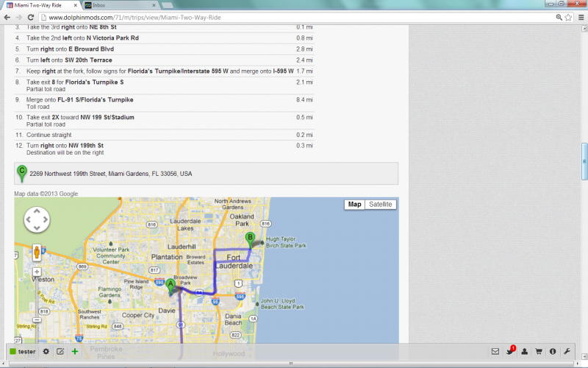Bookmark this page with the star icon
Screen dimensions: 588x368
[x=568, y=17]
